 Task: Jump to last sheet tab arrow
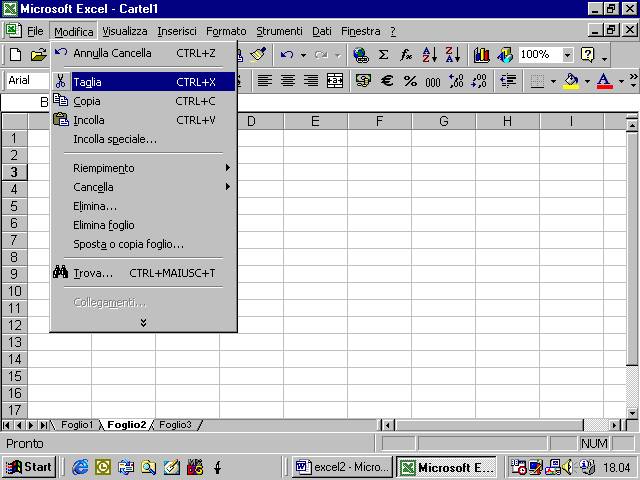(x=43, y=425)
